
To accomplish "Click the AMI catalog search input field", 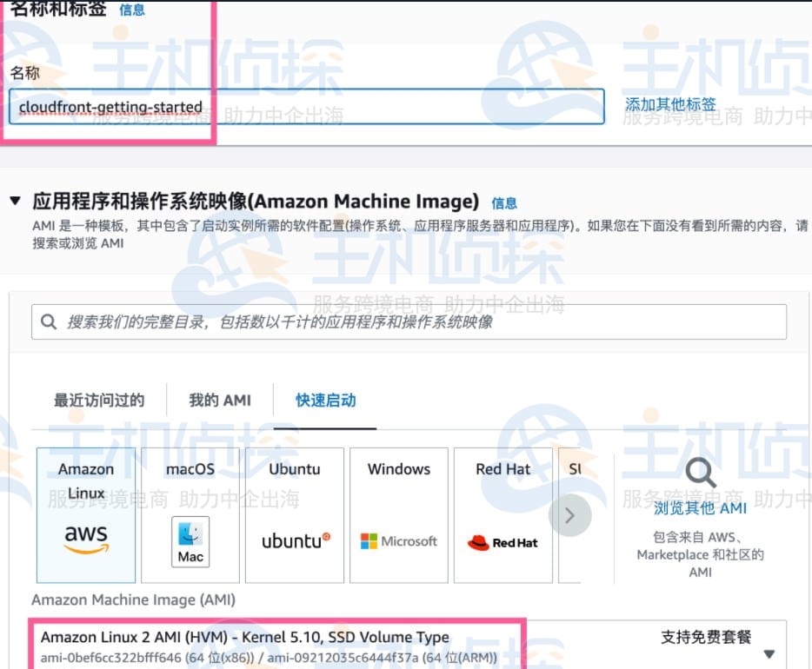I will tap(348, 321).
